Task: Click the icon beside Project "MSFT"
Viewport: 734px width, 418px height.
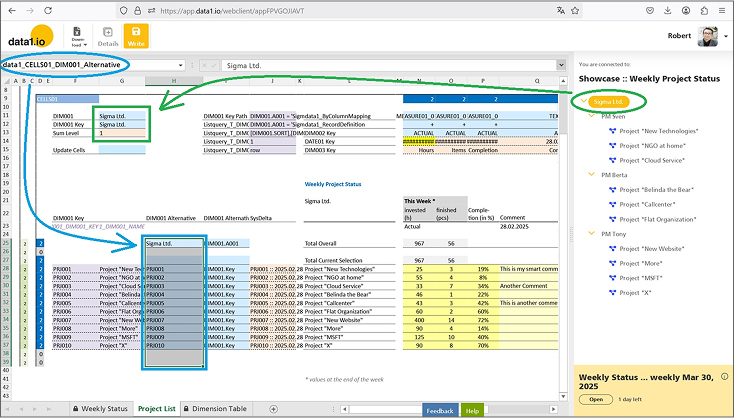Action: tap(612, 278)
